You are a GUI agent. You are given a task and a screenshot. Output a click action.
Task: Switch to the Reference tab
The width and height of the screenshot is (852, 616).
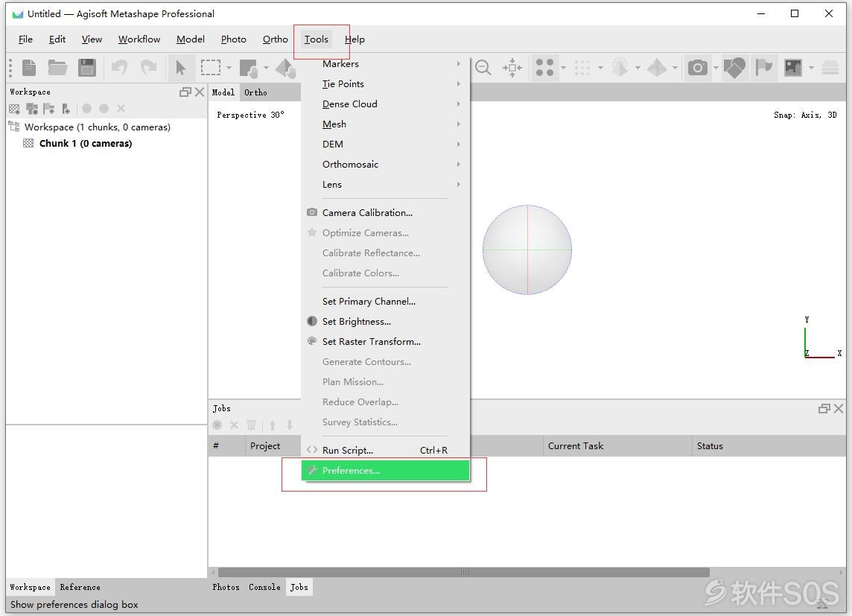click(80, 587)
